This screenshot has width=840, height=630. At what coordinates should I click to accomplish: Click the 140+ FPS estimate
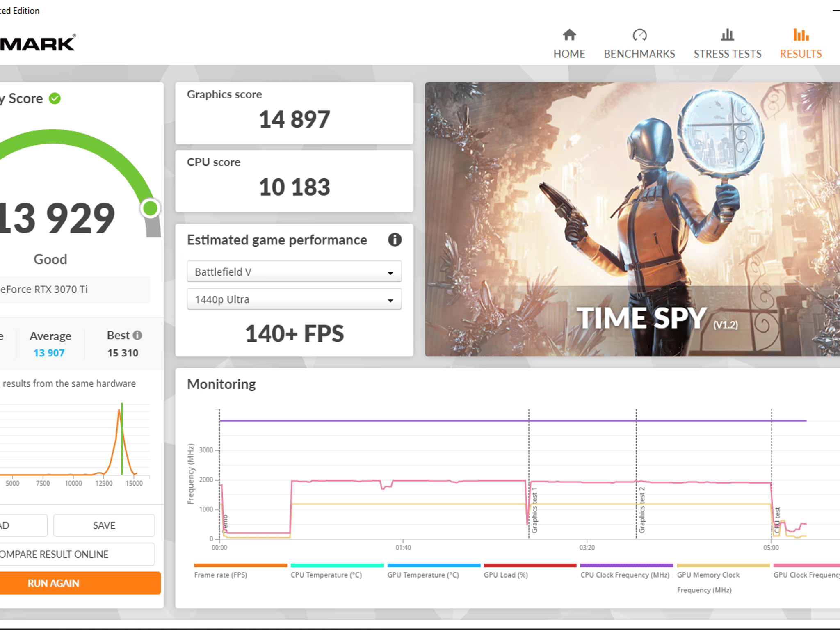point(294,333)
